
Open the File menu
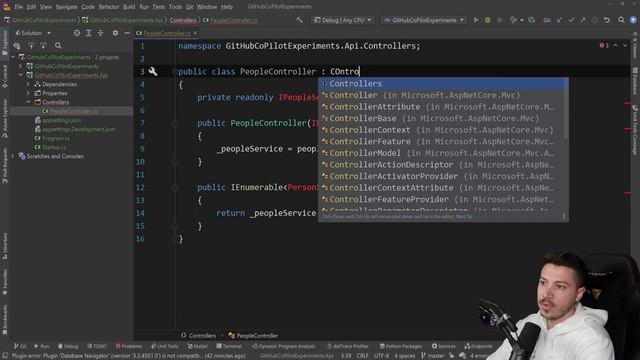coord(19,7)
